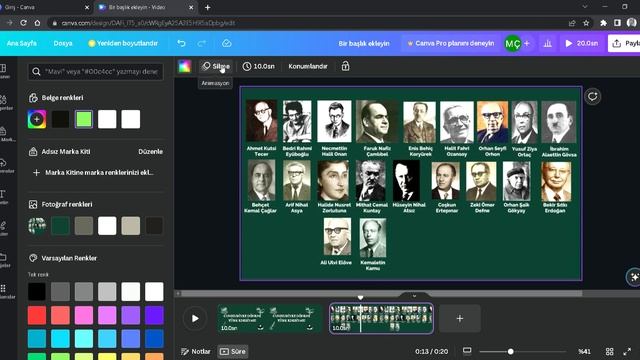Click the Silme animation button
The height and width of the screenshot is (360, 640).
click(216, 66)
